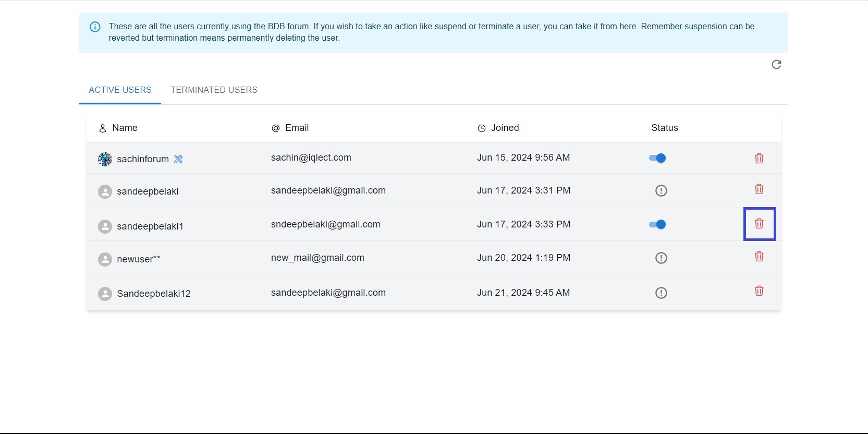Click the admin tools icon beside sachinforum
This screenshot has width=868, height=434.
point(178,159)
